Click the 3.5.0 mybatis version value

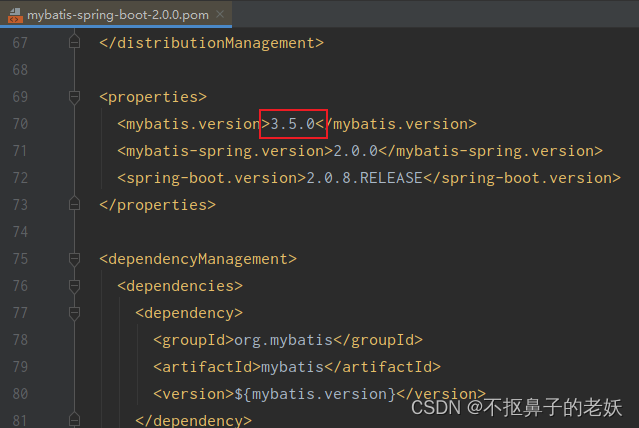tap(293, 124)
